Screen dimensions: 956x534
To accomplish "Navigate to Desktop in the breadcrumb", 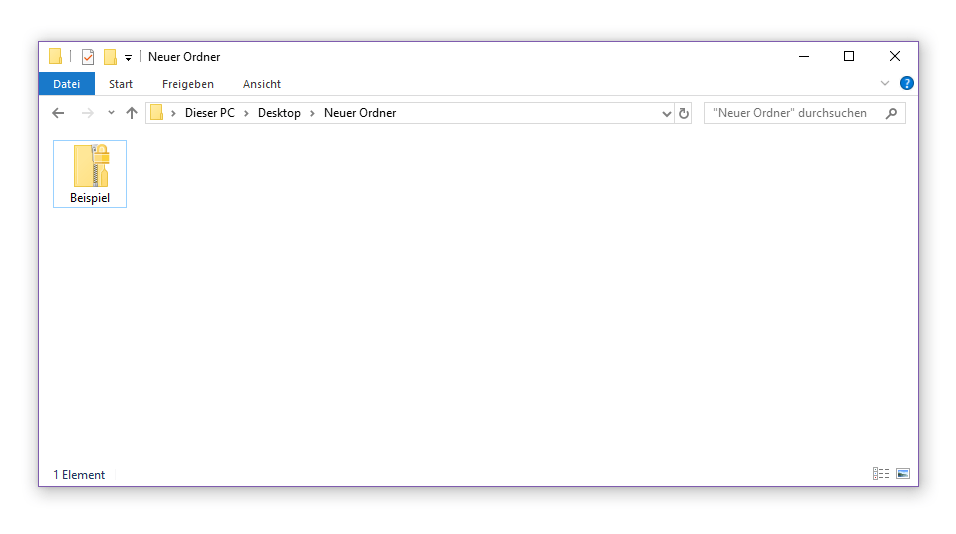I will 279,113.
